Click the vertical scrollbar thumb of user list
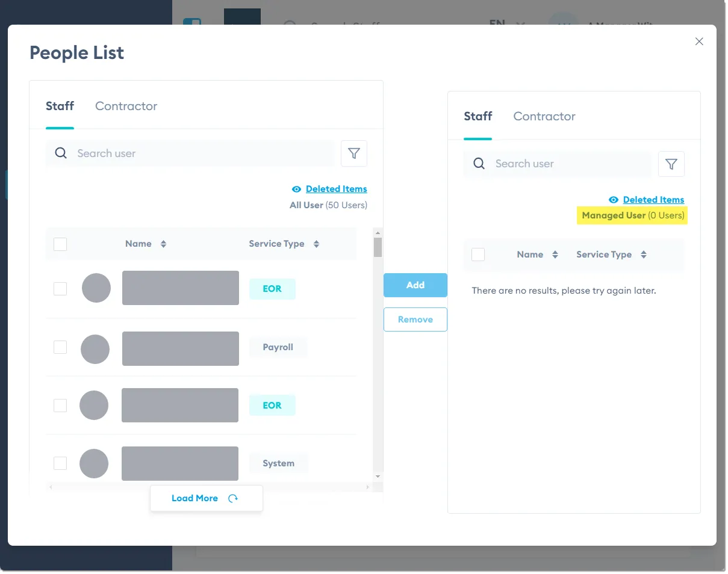 [x=378, y=247]
